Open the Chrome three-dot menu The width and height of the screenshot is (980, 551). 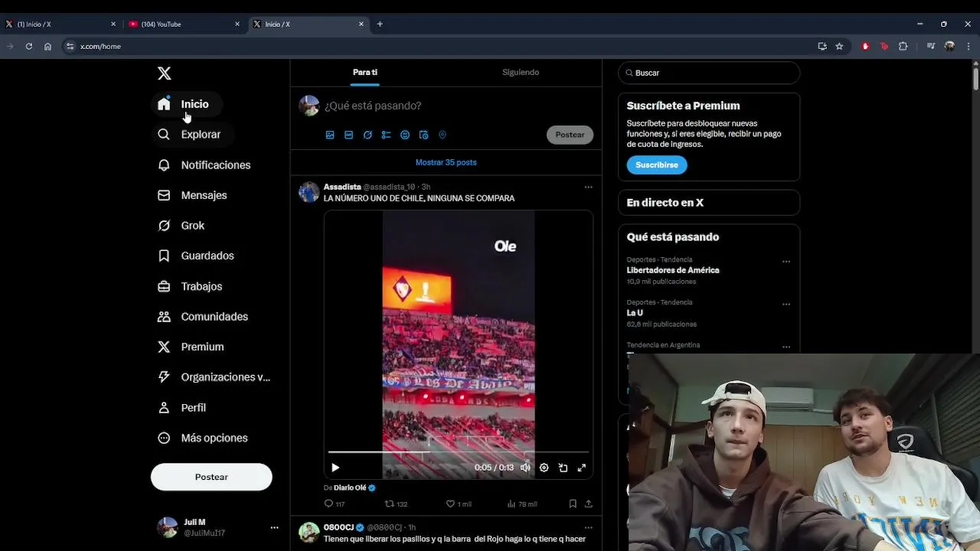pyautogui.click(x=969, y=46)
